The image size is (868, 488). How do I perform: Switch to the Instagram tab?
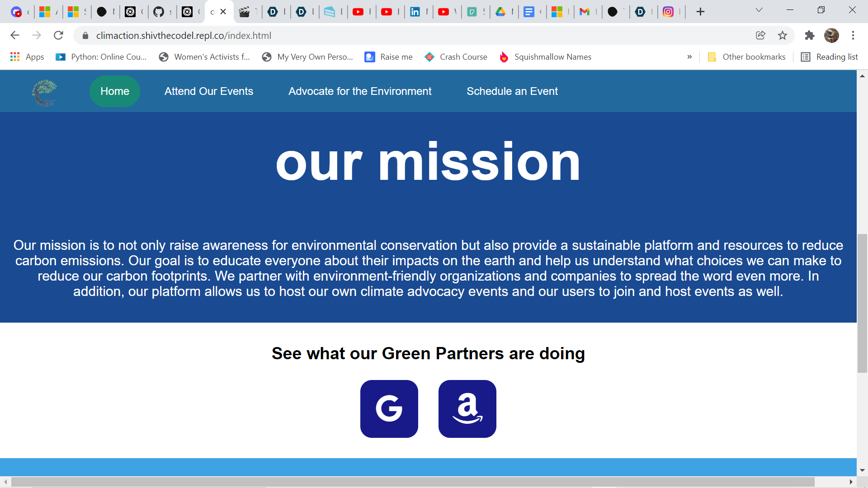(668, 12)
